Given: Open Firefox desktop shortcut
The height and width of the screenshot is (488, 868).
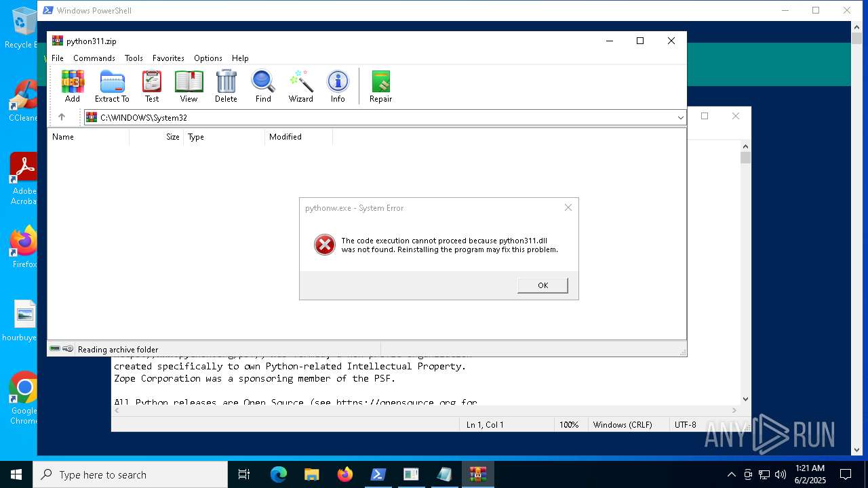Looking at the screenshot, I should [24, 247].
